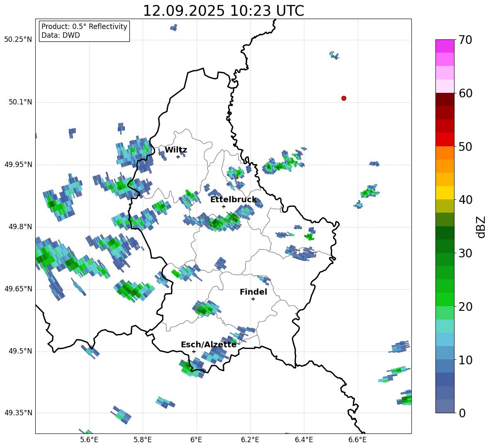Click the Wiltz city label
491x448 pixels.
[x=176, y=150]
